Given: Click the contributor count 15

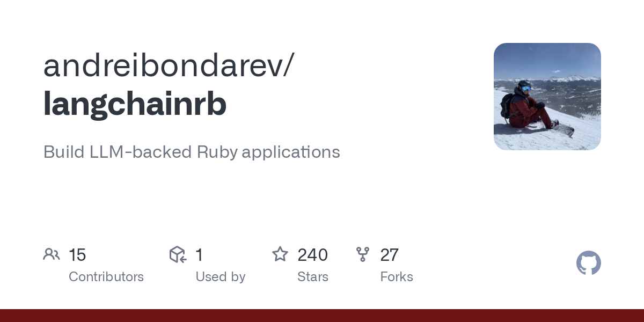Looking at the screenshot, I should coord(77,255).
